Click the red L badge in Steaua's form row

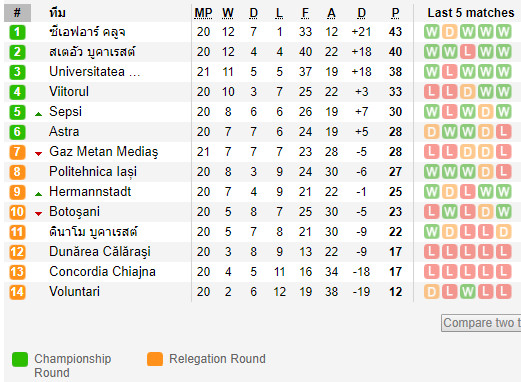(468, 52)
